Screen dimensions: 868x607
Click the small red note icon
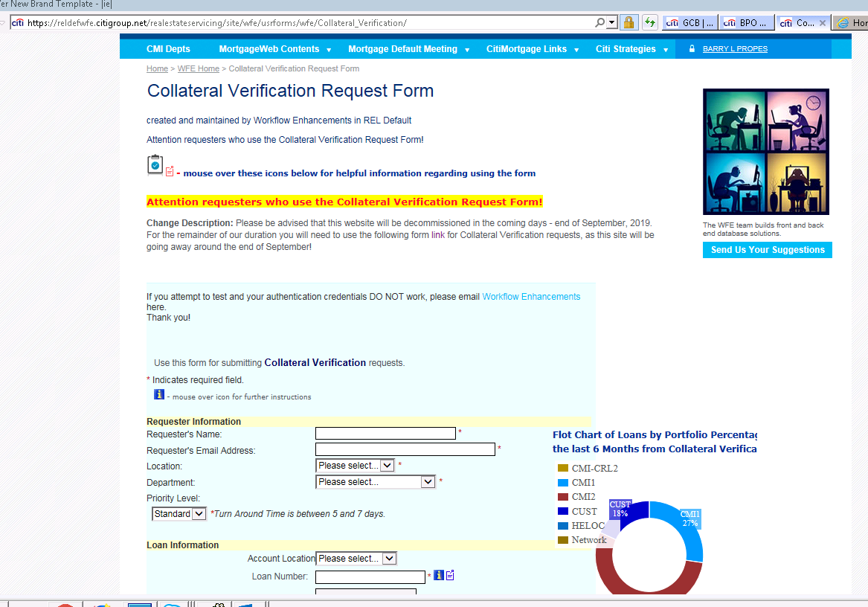[170, 172]
